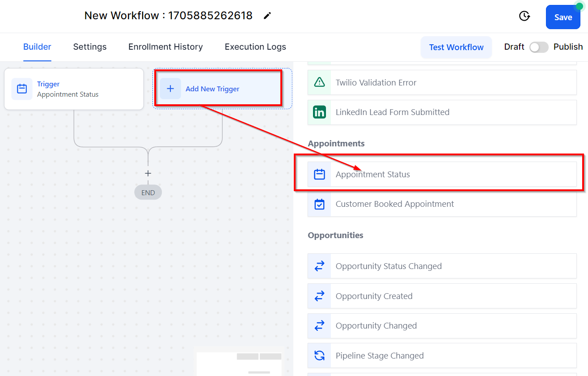Viewport: 588px width, 376px height.
Task: Click the Add New Trigger button
Action: click(x=222, y=89)
